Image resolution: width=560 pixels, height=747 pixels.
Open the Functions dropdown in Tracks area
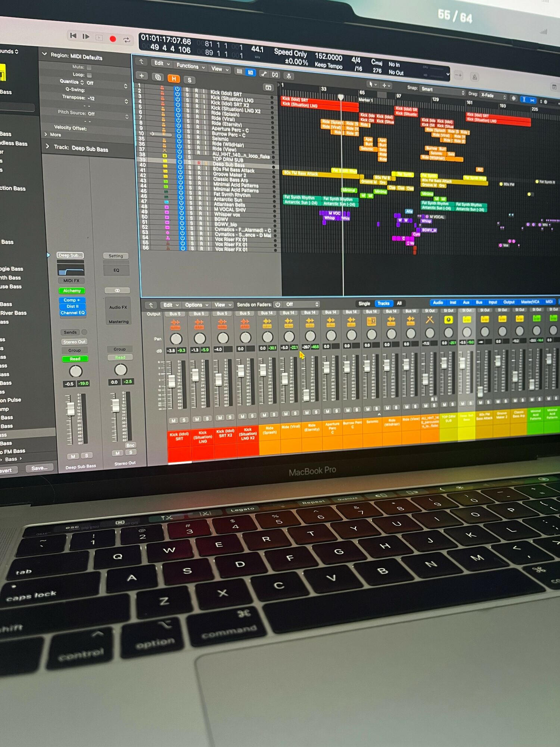190,66
